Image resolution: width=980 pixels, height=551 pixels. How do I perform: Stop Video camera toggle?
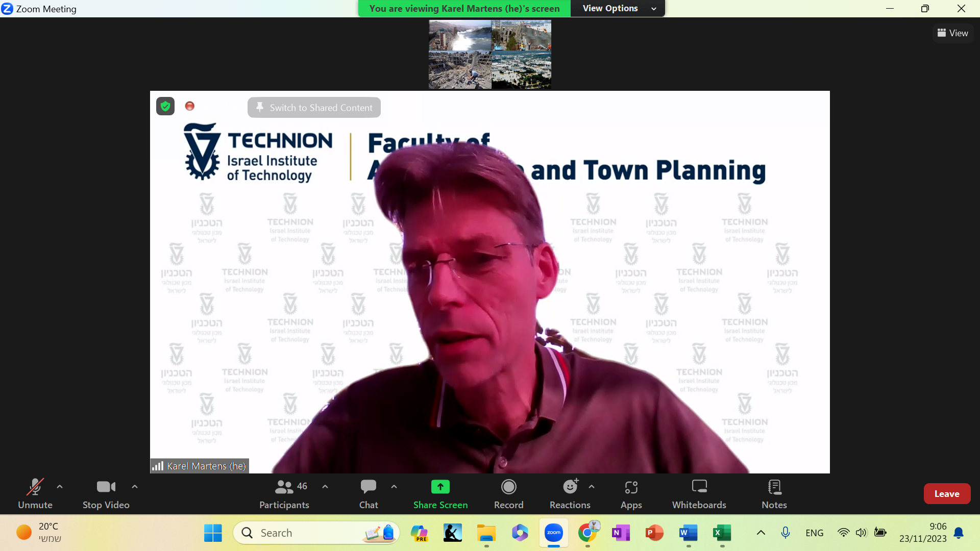point(106,487)
